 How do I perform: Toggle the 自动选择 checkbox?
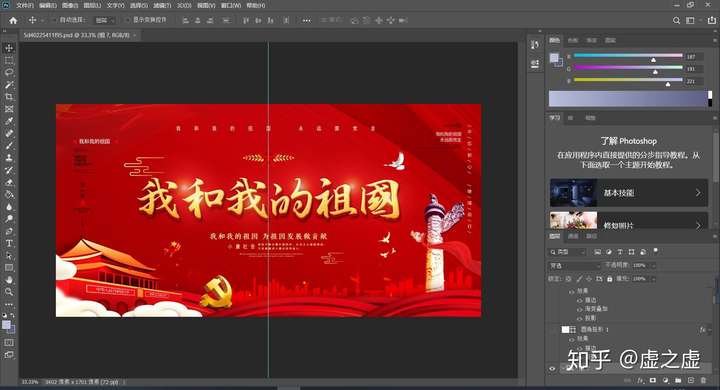tap(55, 20)
